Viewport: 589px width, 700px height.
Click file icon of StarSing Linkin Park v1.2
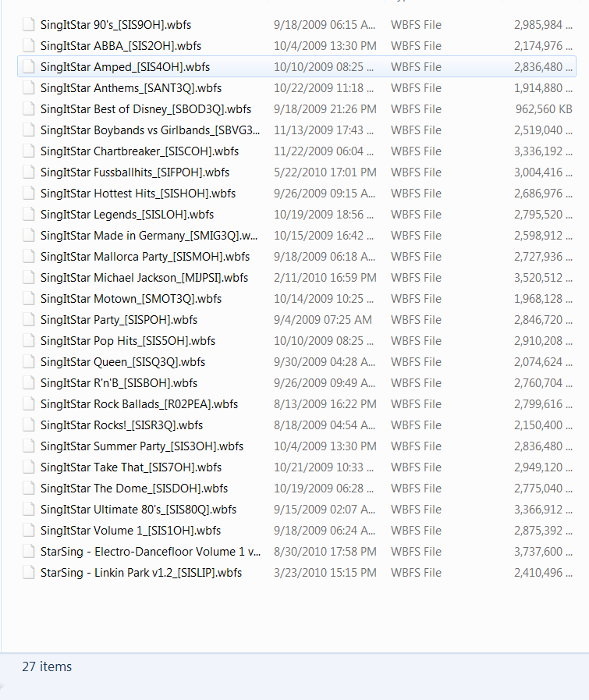pyautogui.click(x=29, y=572)
